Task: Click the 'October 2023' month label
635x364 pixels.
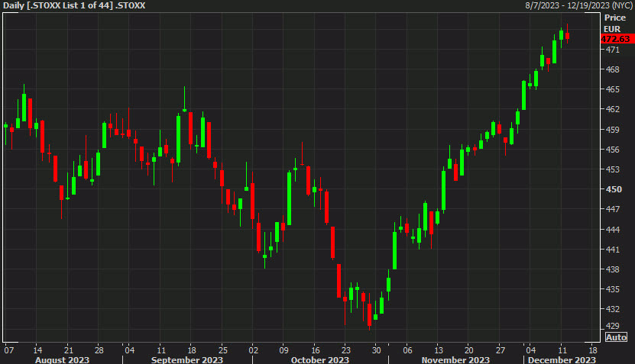Action: (320, 359)
